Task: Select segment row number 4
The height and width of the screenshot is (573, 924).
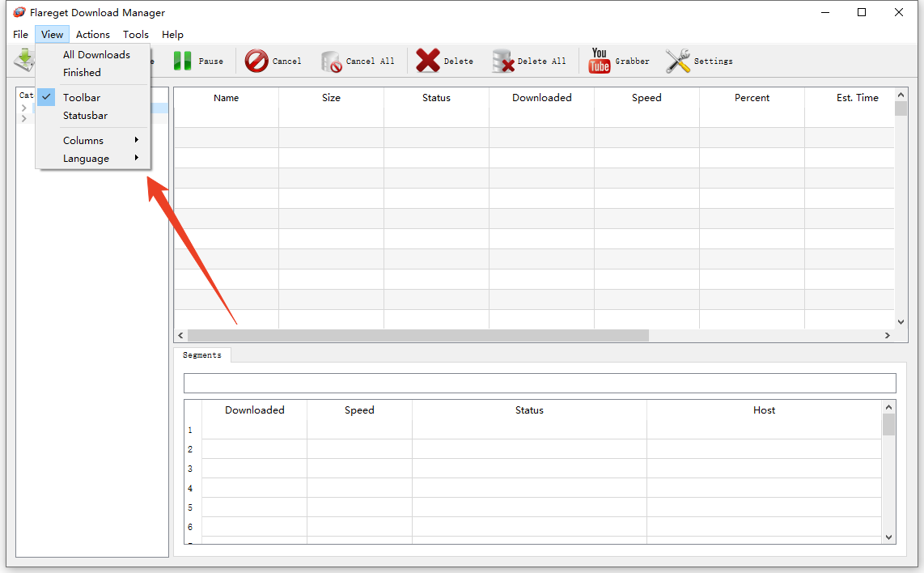Action: [190, 488]
